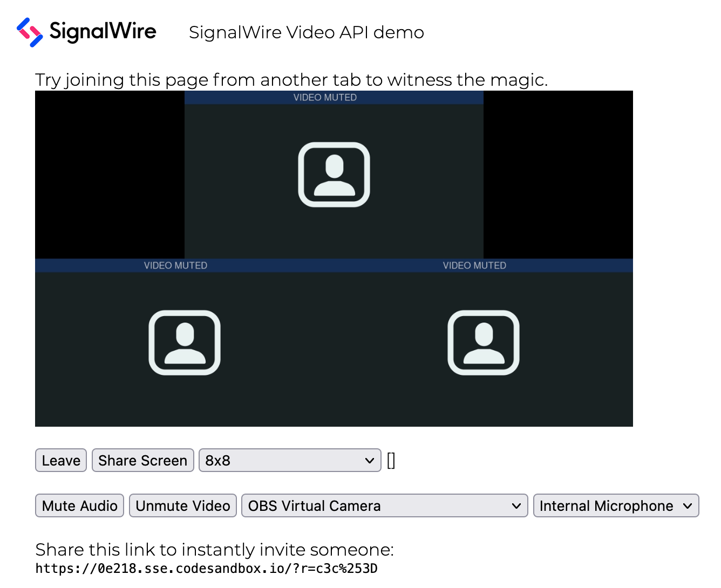Screen dimensions: 721x588
Task: Click the chevron on the microphone dropdown
Action: 688,505
